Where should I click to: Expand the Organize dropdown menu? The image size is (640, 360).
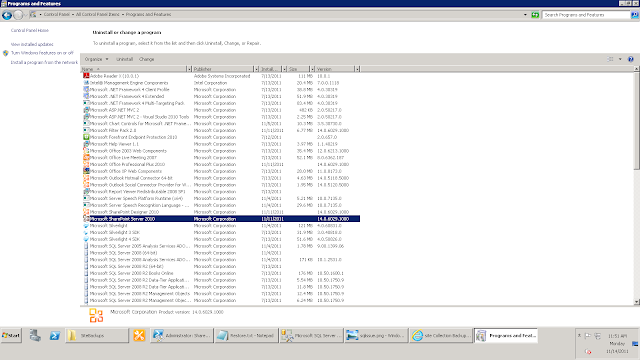[x=96, y=59]
